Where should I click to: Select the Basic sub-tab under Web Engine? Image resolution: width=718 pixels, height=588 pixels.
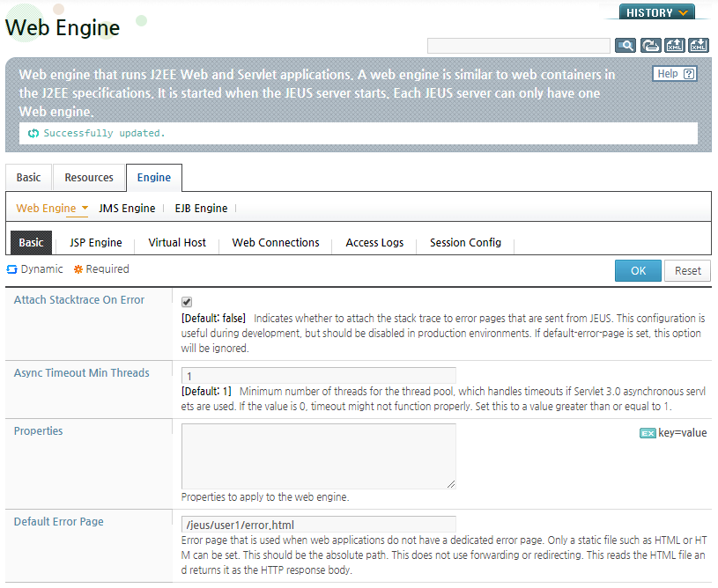pyautogui.click(x=31, y=243)
